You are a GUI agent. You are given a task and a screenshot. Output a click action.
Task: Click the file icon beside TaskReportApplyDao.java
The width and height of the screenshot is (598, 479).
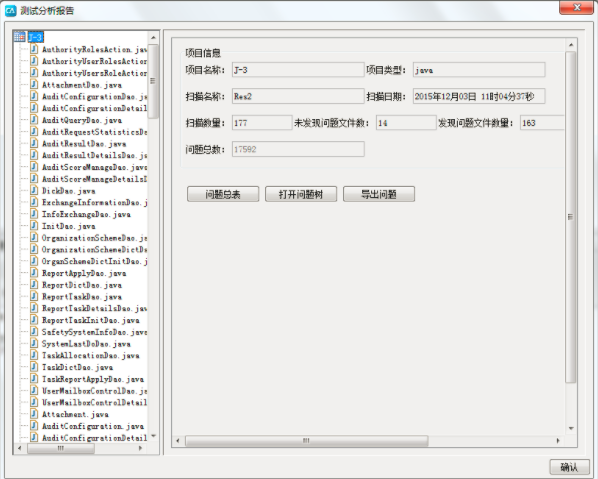pos(34,379)
